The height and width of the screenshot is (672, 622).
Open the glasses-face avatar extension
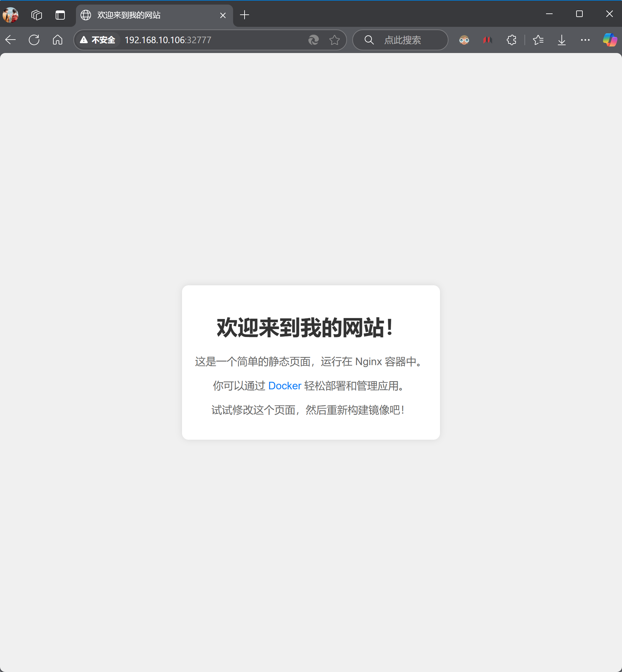click(464, 40)
